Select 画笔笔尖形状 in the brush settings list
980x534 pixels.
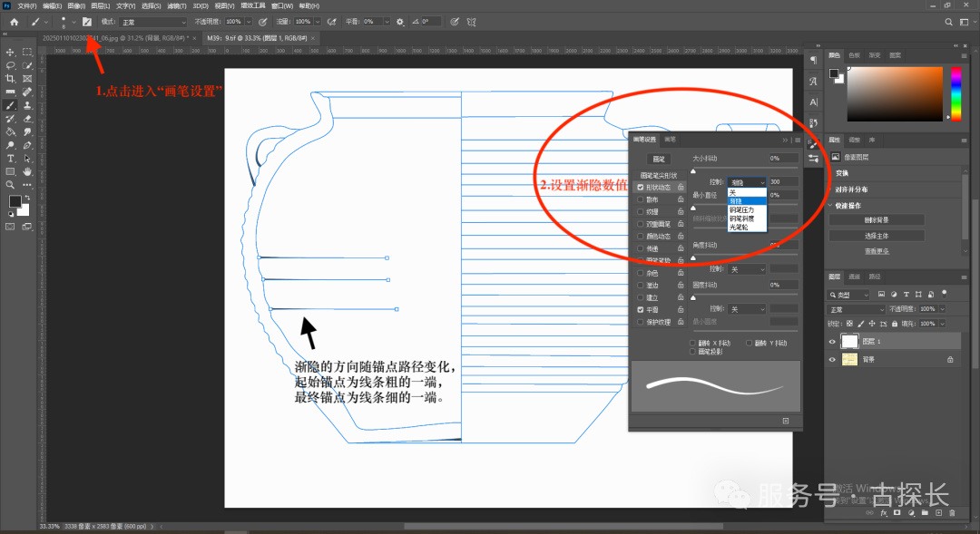point(659,176)
